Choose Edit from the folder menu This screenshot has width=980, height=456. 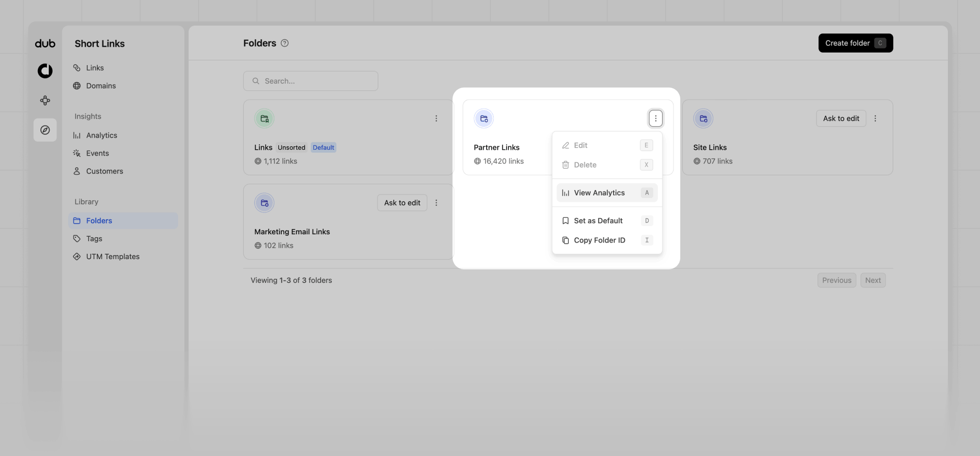tap(607, 145)
